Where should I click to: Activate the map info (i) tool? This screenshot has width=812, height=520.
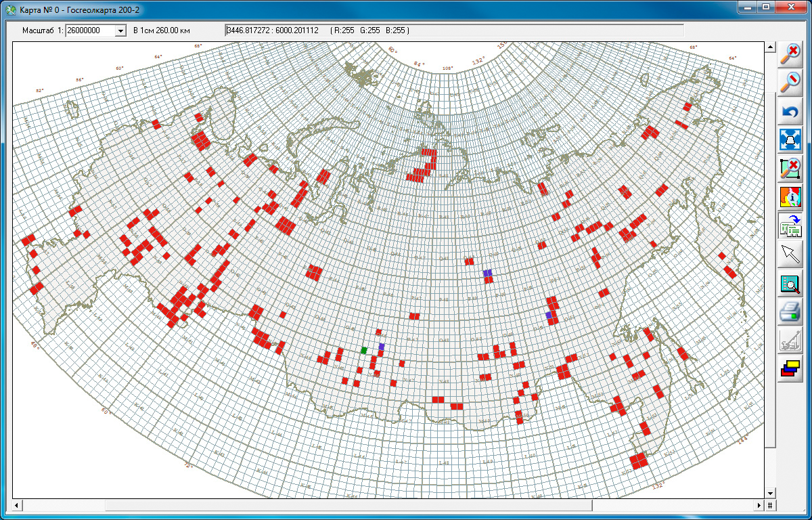tap(790, 197)
